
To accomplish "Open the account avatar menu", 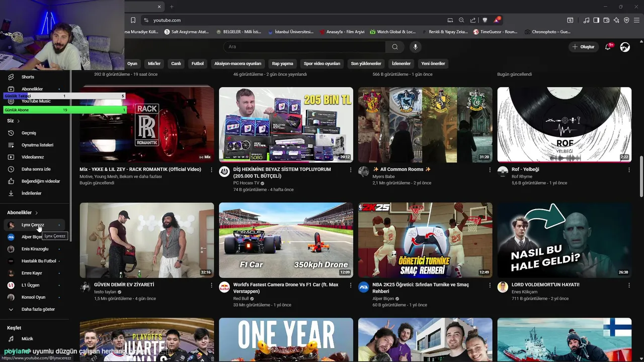I will pyautogui.click(x=625, y=47).
